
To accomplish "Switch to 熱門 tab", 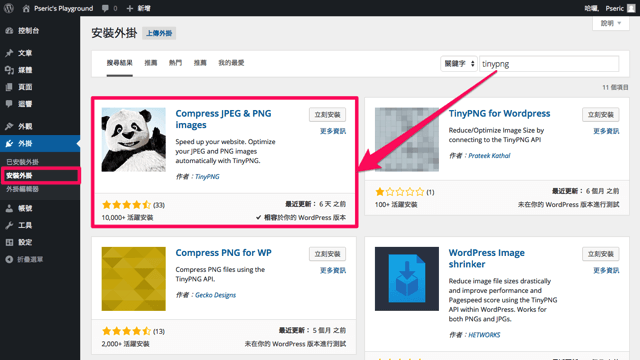I will pos(176,63).
